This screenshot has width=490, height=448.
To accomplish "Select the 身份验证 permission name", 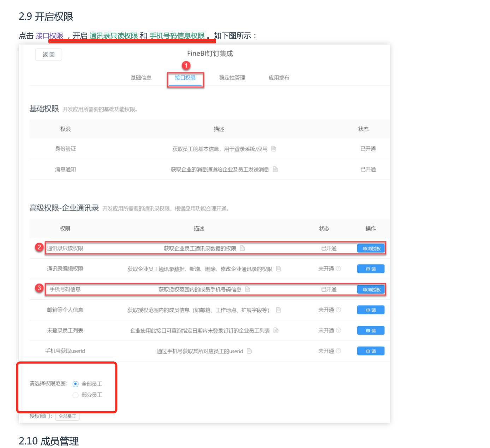I will (65, 149).
